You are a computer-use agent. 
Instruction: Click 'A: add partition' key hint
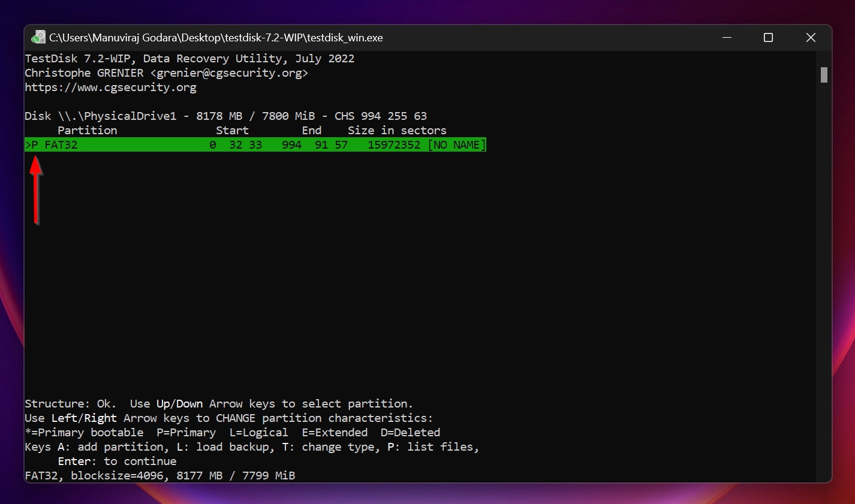(x=113, y=446)
